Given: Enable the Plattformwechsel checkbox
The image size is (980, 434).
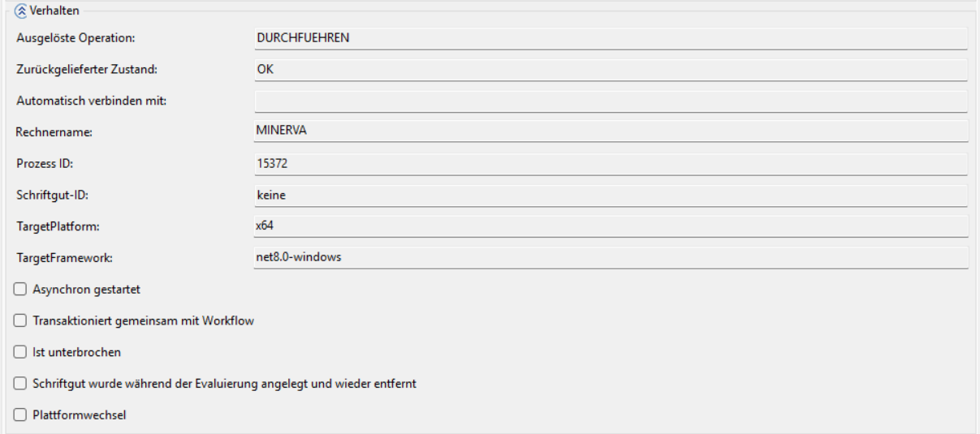Looking at the screenshot, I should coord(20,415).
